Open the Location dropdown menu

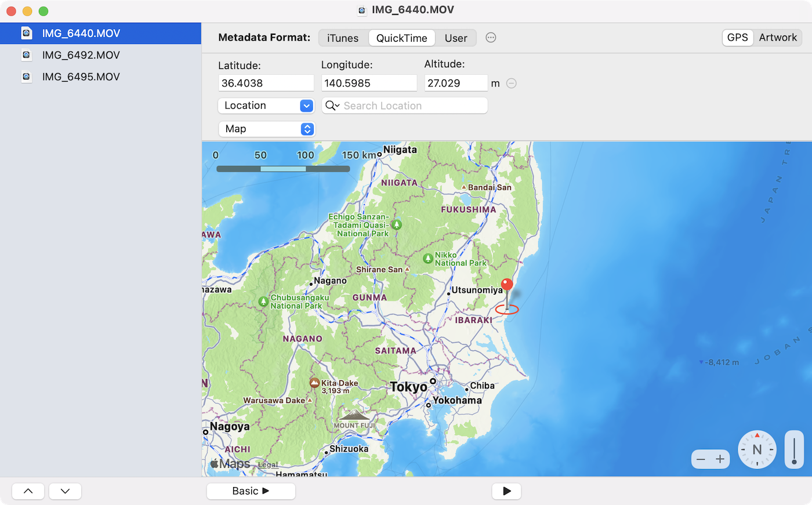tap(266, 106)
